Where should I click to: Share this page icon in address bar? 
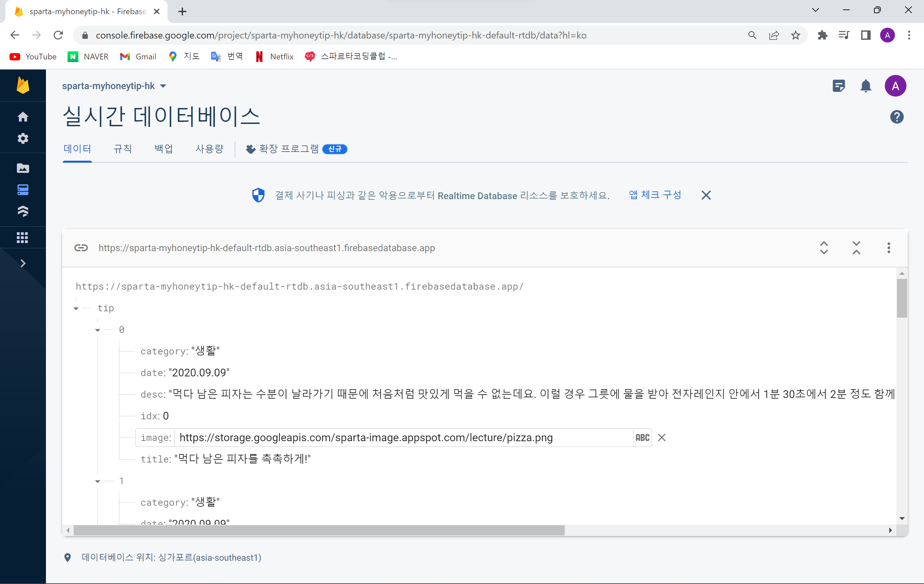point(774,35)
